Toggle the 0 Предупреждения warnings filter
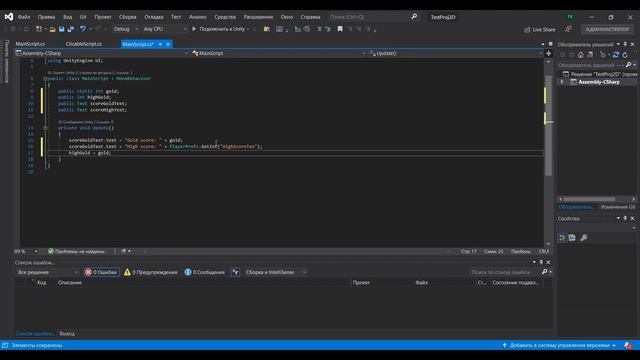The width and height of the screenshot is (640, 360). click(x=151, y=272)
